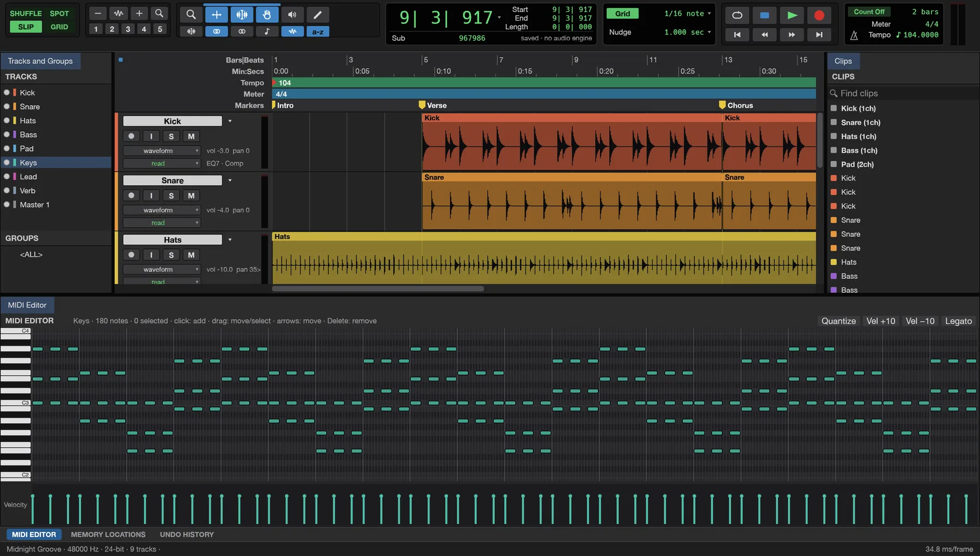Start playback with the green Play button

pos(792,15)
